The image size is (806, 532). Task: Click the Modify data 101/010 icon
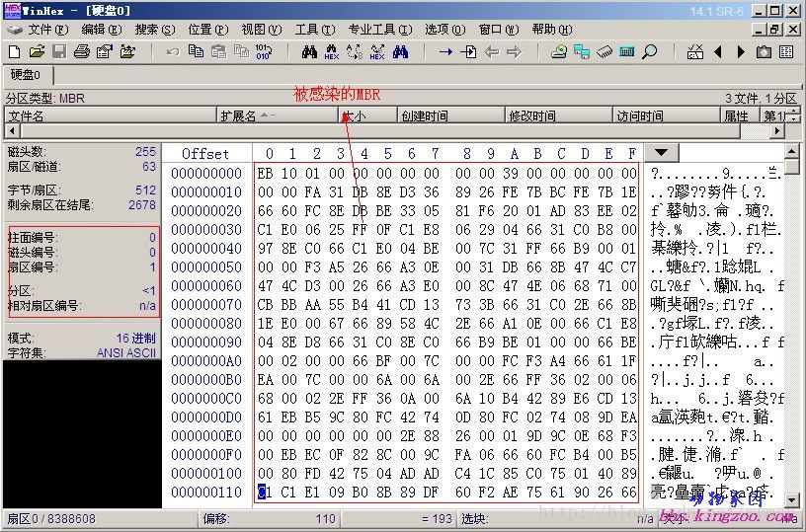(x=264, y=52)
